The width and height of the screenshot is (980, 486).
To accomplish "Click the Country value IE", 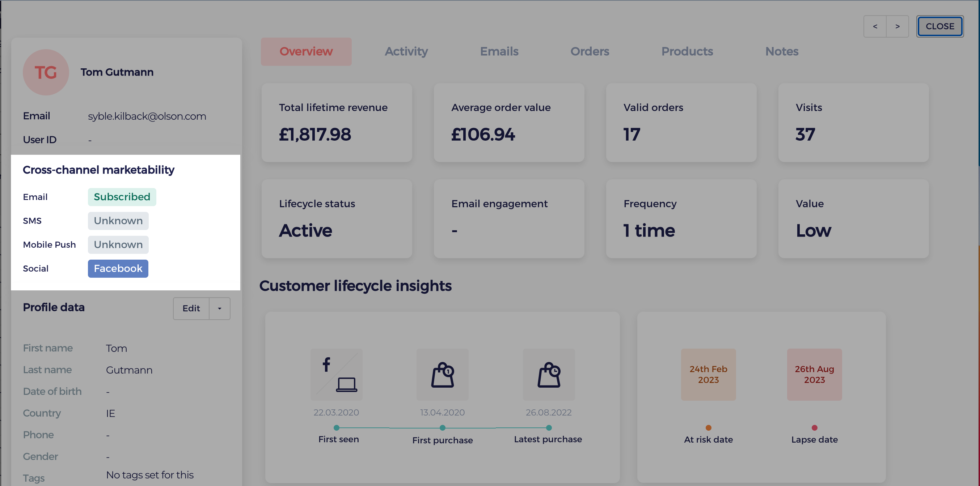I will click(x=110, y=413).
